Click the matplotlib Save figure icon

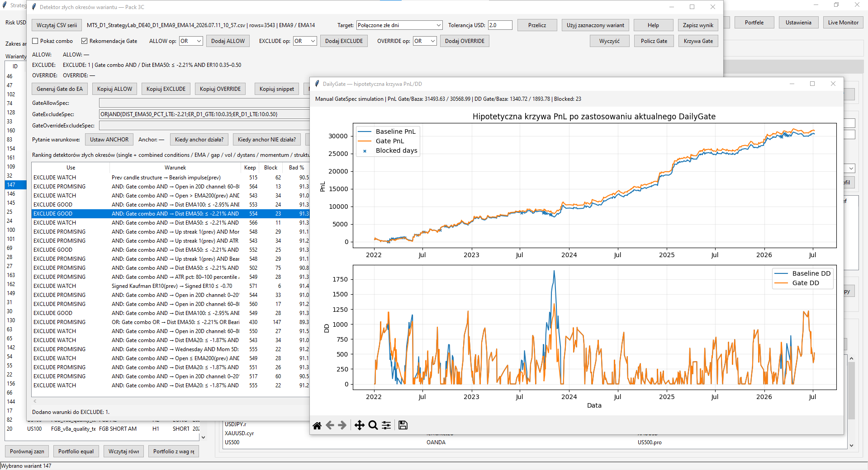coord(403,425)
